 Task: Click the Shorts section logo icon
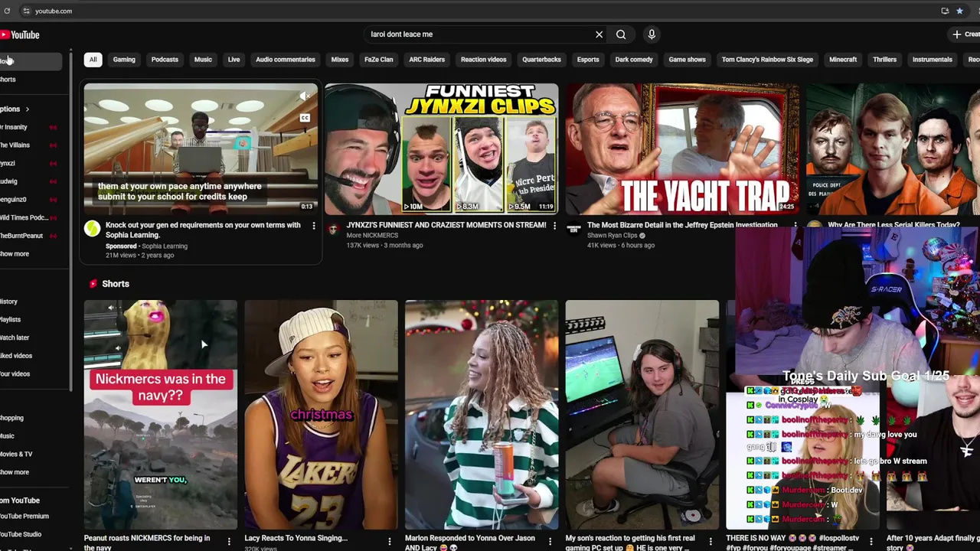93,284
